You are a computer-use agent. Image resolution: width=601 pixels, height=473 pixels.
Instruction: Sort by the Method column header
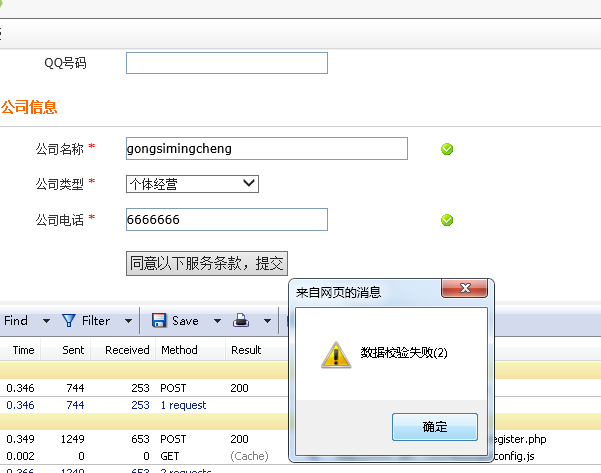[x=179, y=350]
